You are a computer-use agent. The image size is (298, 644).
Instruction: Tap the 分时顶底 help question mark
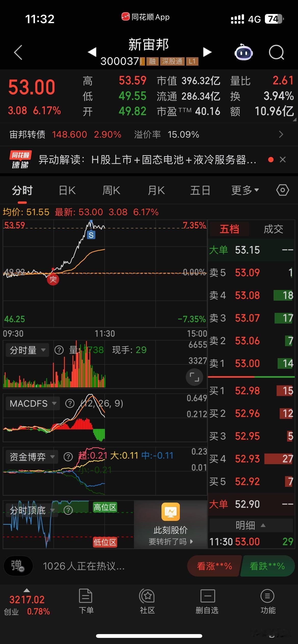point(68,510)
